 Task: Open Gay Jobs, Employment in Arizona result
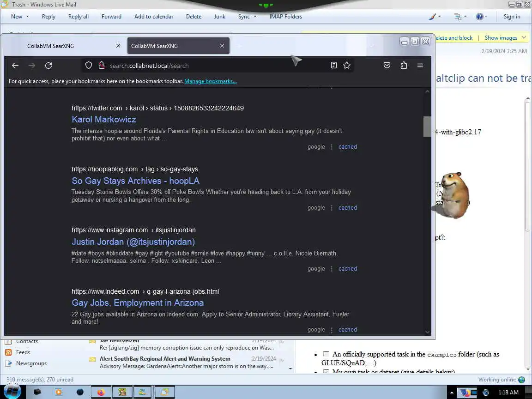[x=138, y=302]
